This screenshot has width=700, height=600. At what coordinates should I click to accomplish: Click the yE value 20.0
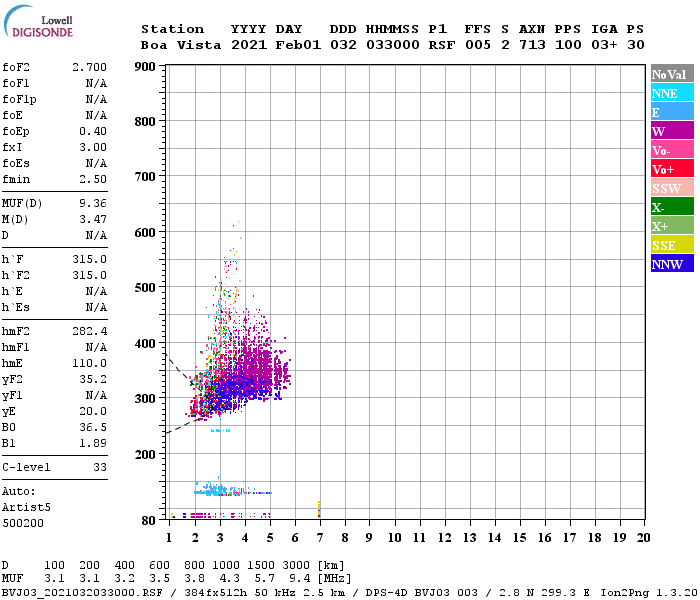coord(93,412)
